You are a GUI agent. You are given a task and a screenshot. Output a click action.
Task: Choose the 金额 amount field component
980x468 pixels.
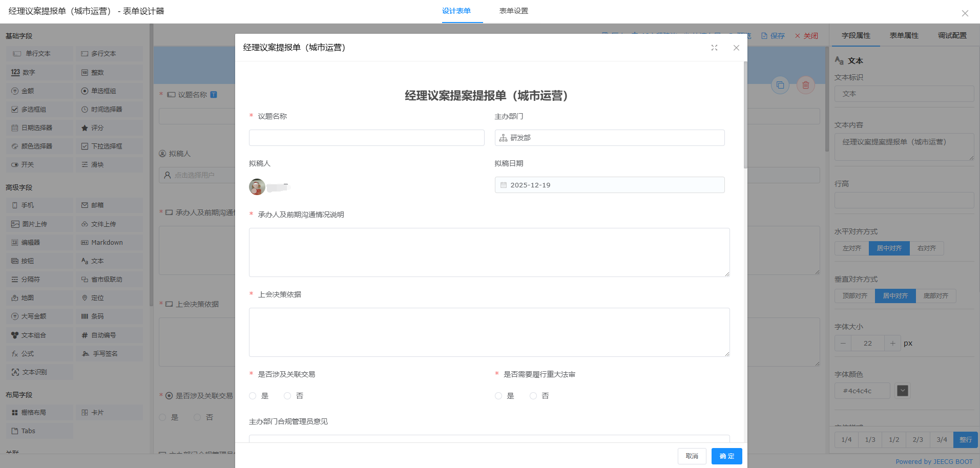coord(40,91)
